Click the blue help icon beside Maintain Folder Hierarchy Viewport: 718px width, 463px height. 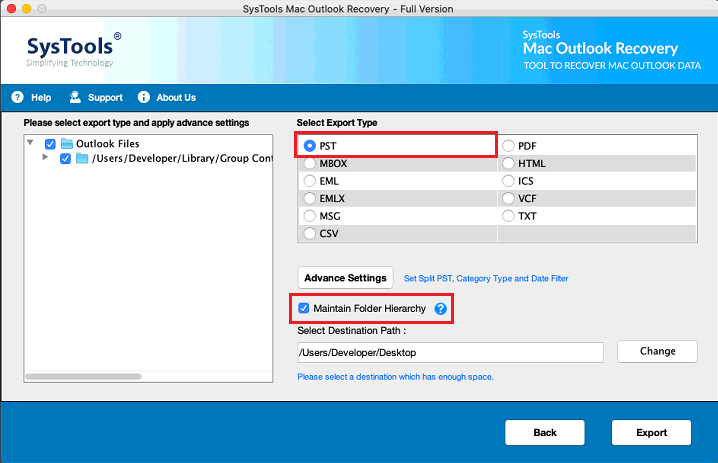441,309
